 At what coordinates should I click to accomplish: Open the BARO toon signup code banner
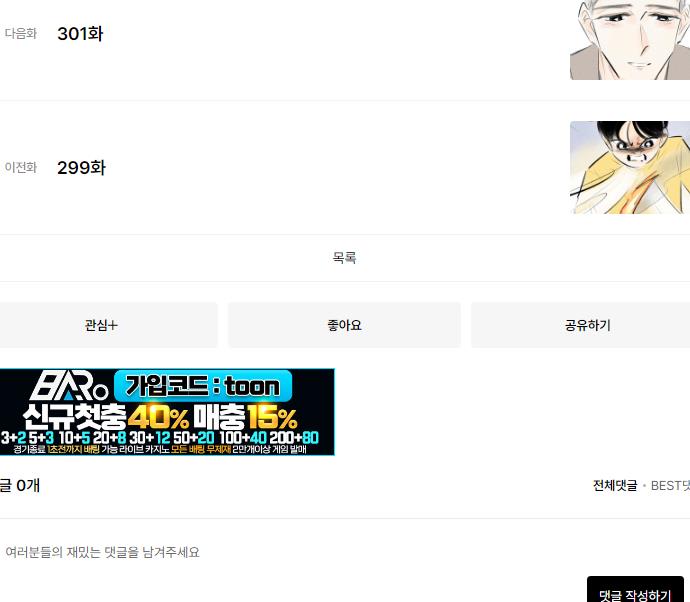point(167,412)
